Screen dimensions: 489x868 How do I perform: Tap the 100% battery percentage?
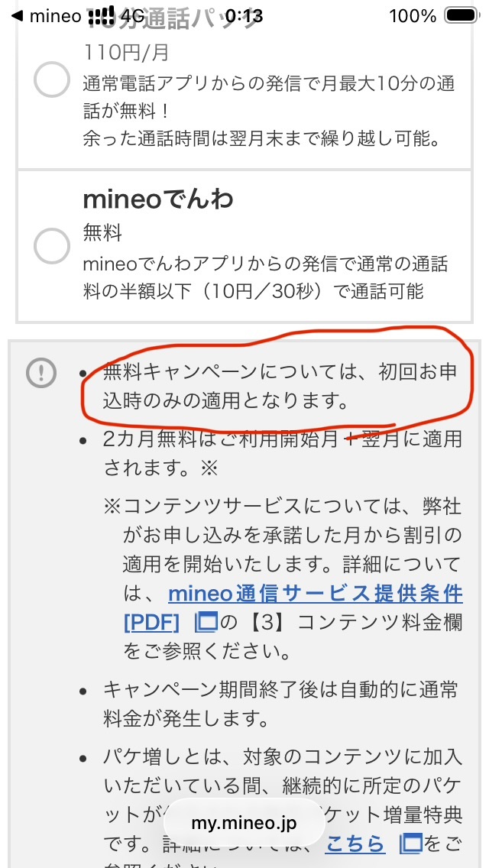(413, 16)
